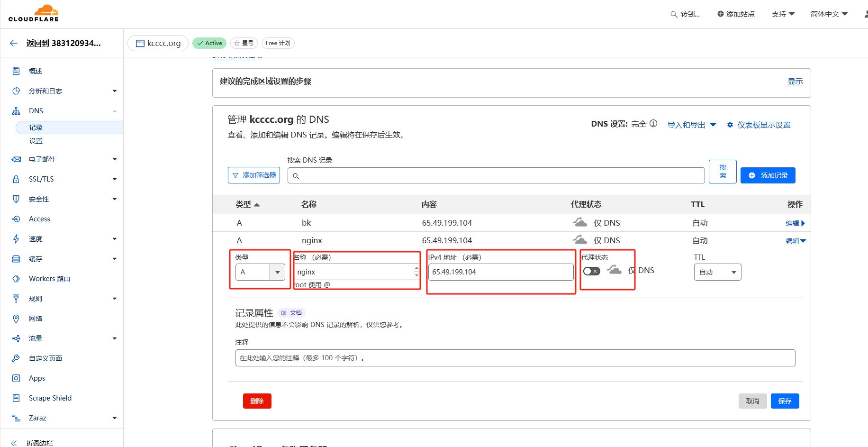Screen dimensions: 868x447
Task: Click the 名称 nginx input field
Action: click(357, 272)
